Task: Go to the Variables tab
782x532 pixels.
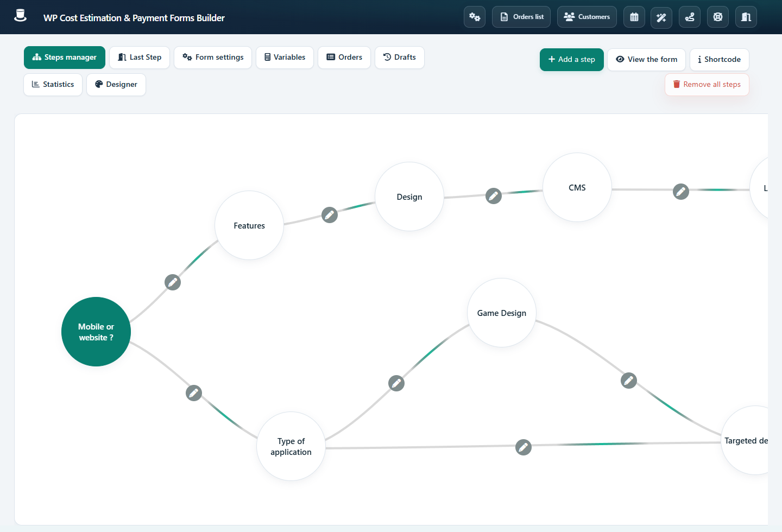Action: pos(285,58)
